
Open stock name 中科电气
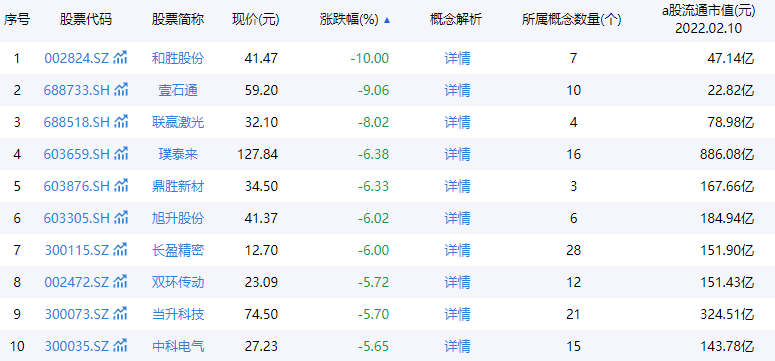[178, 347]
